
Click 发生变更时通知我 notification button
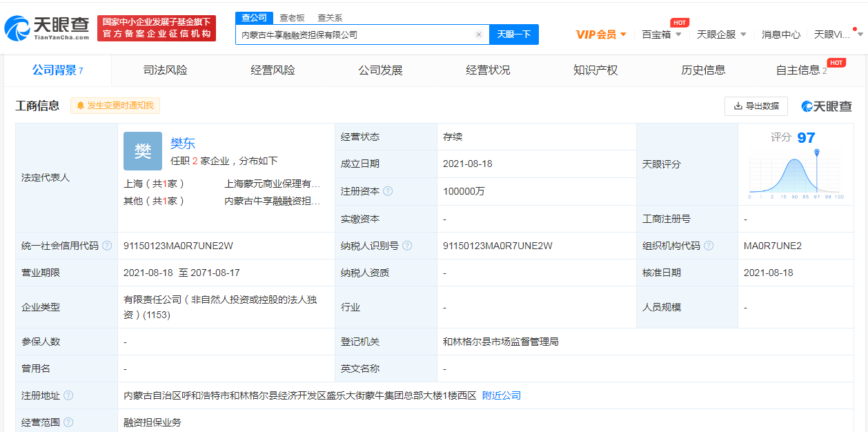(x=115, y=106)
